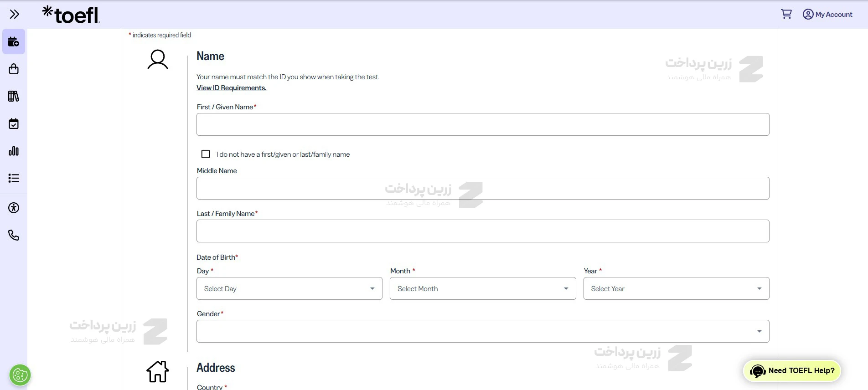Open the Select Month dropdown
This screenshot has height=390, width=868.
[482, 288]
